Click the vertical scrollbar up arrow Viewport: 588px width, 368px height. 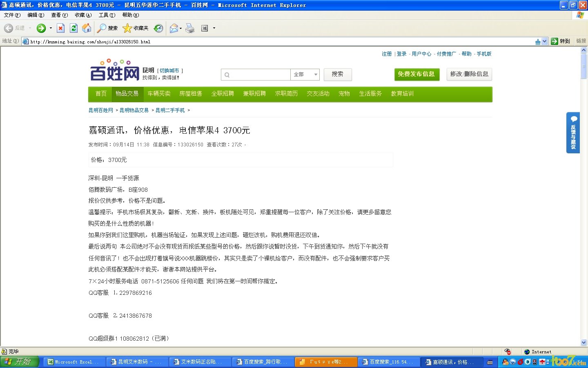pos(584,50)
